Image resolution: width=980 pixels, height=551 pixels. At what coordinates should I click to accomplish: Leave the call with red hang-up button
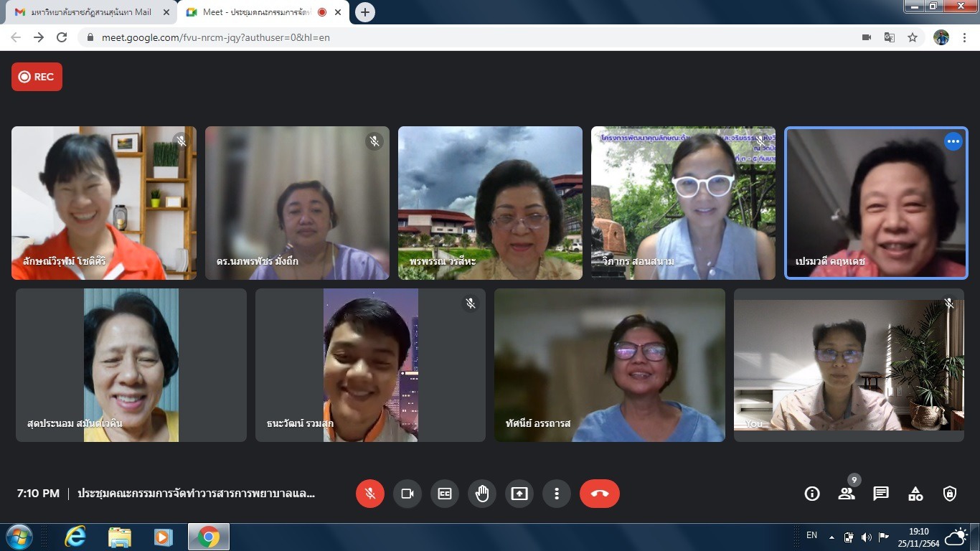[599, 494]
